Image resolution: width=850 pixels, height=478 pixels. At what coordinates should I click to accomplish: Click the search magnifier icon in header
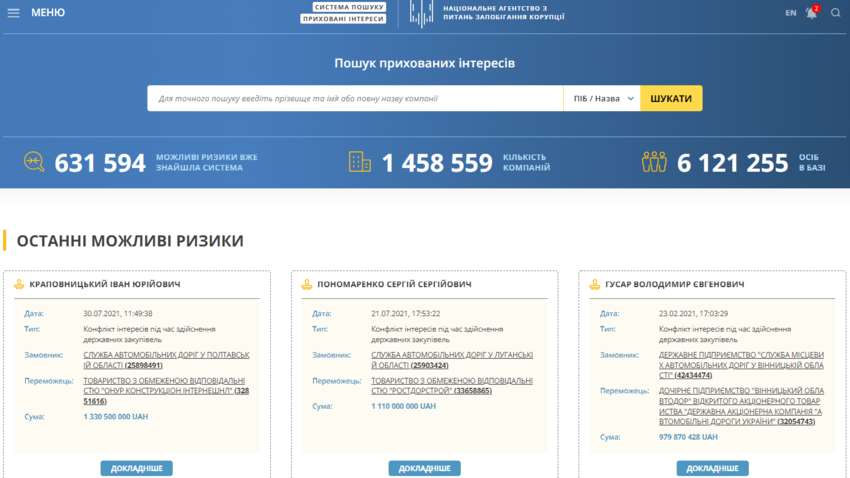pos(836,13)
